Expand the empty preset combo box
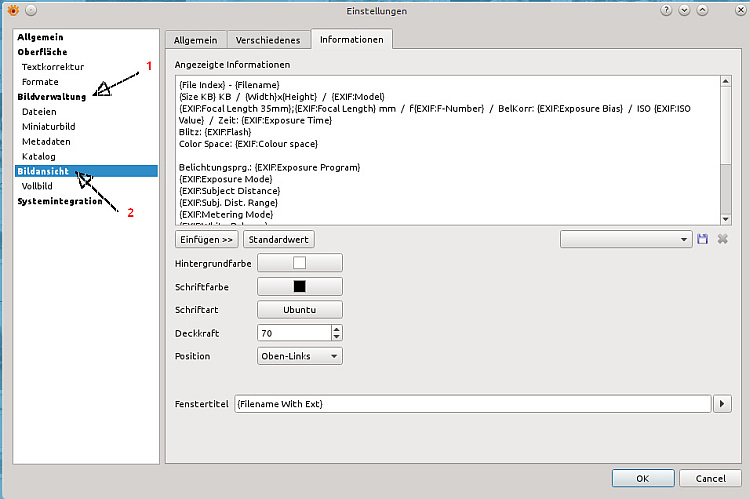This screenshot has height=499, width=750. point(626,240)
